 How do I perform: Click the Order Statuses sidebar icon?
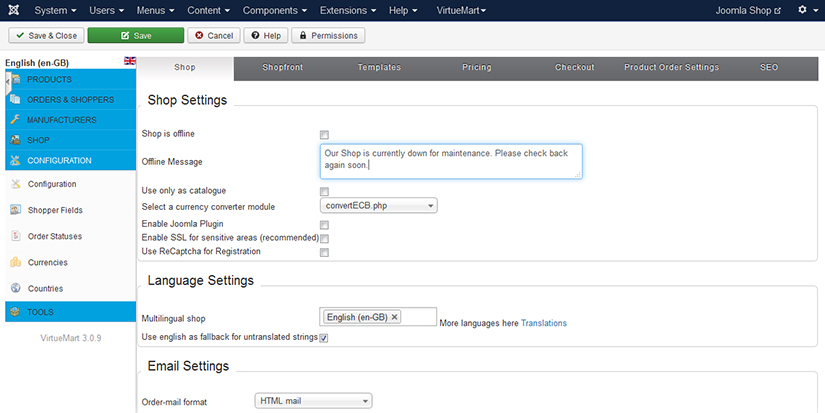(x=16, y=236)
